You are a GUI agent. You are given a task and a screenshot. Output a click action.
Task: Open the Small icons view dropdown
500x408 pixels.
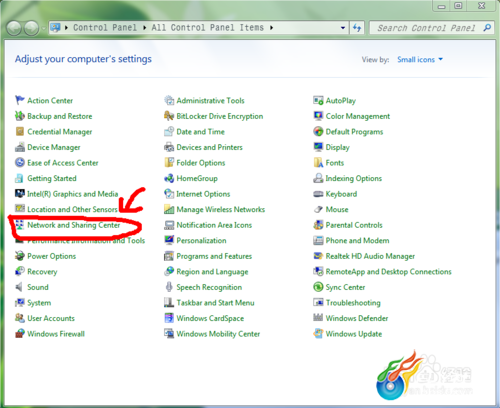(x=420, y=59)
